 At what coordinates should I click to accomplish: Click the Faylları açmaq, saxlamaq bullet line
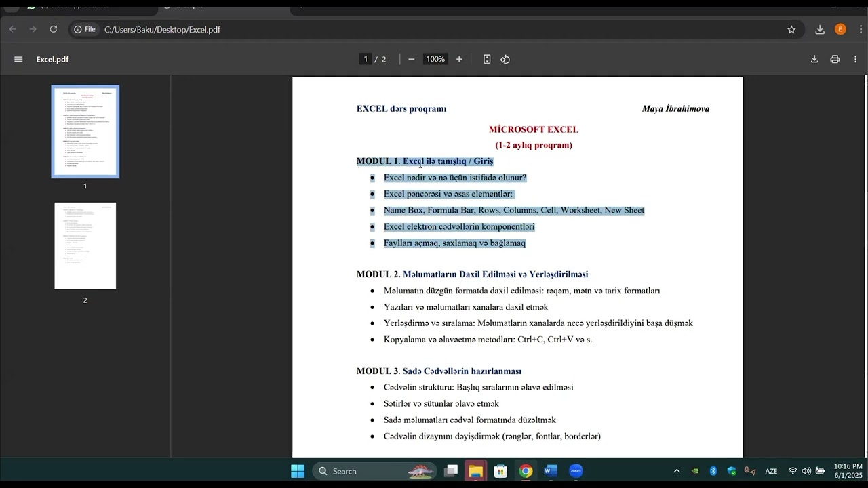pos(454,243)
